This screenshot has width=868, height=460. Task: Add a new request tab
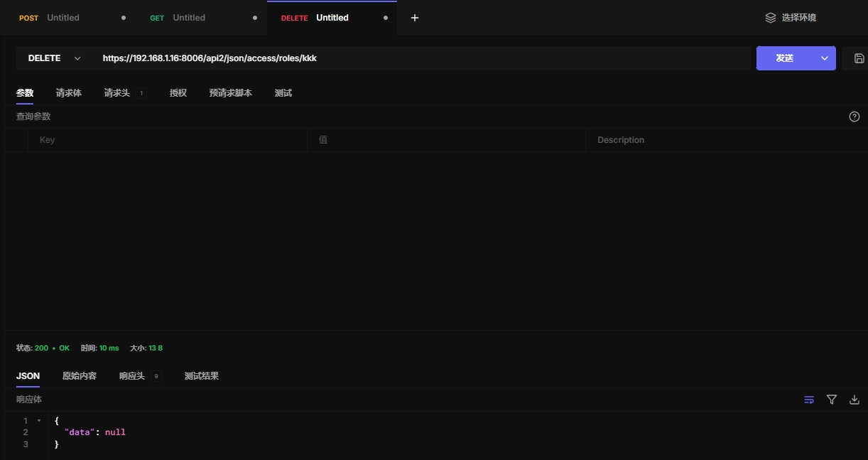tap(415, 18)
